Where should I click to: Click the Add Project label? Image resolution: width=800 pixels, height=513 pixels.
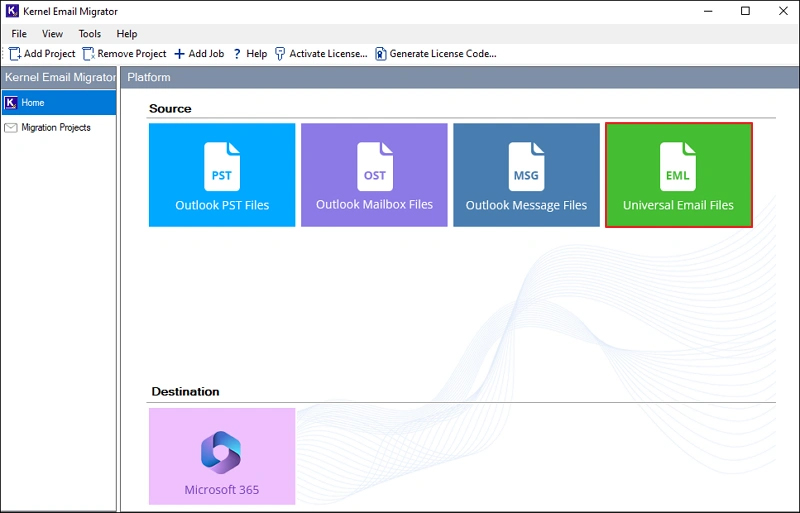49,54
